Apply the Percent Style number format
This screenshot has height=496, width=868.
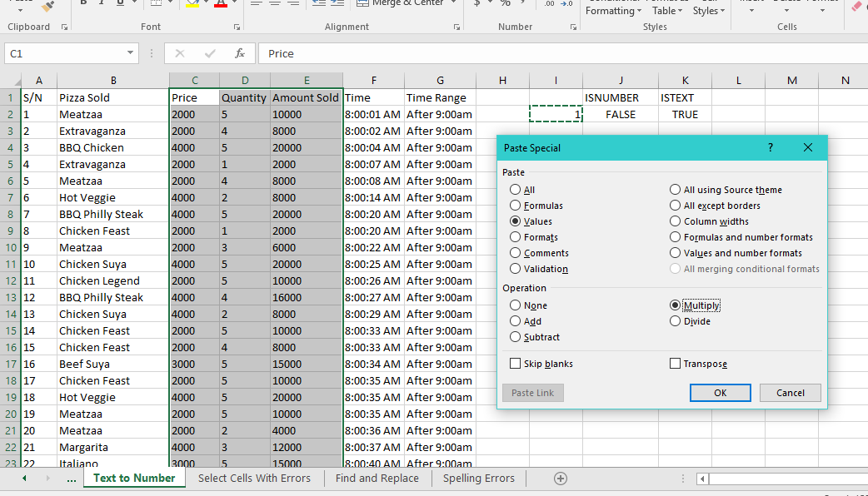(x=504, y=5)
